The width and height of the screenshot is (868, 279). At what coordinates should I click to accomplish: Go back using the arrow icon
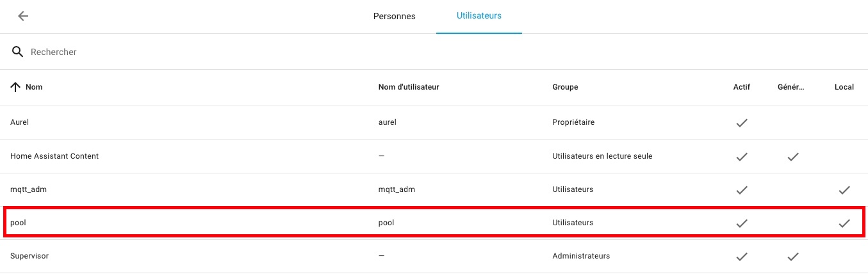point(23,16)
